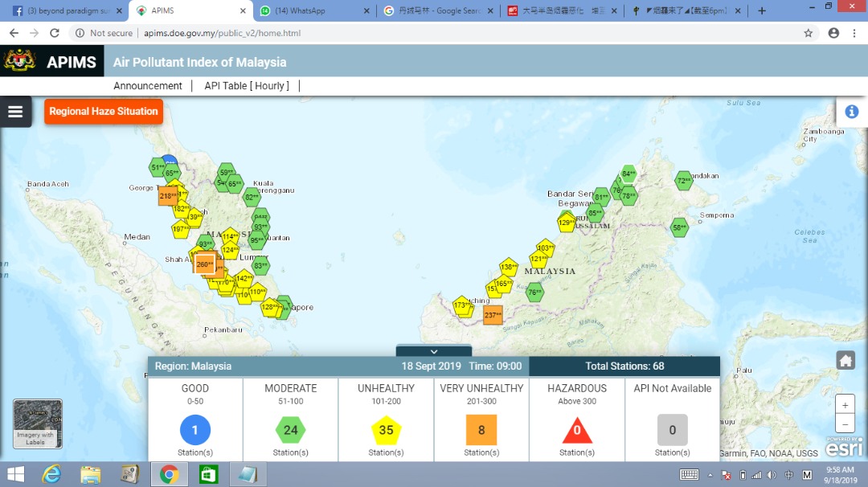Open File Explorer from the taskbar
The image size is (868, 487).
(91, 475)
